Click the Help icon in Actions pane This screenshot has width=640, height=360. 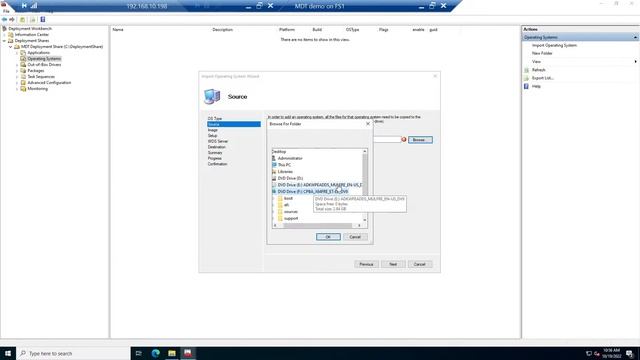(527, 87)
